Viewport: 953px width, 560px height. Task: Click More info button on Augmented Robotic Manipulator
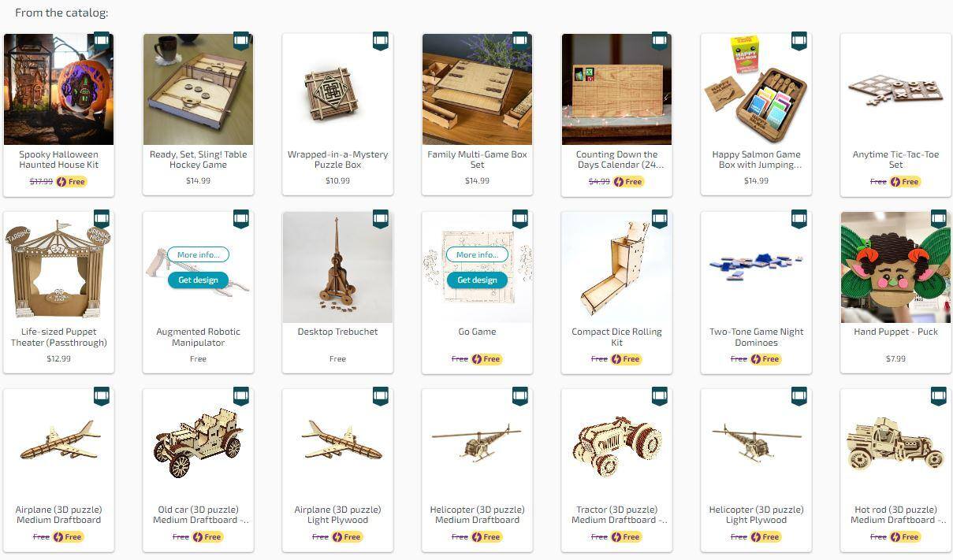pyautogui.click(x=198, y=255)
